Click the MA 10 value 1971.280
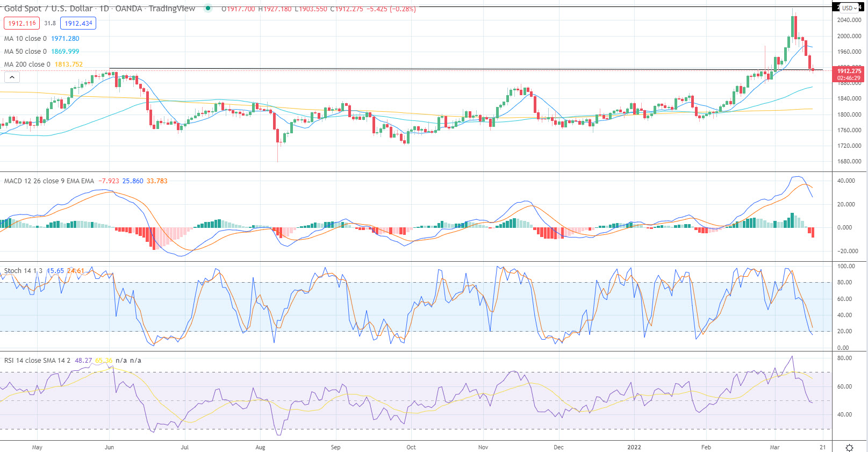 click(x=65, y=39)
